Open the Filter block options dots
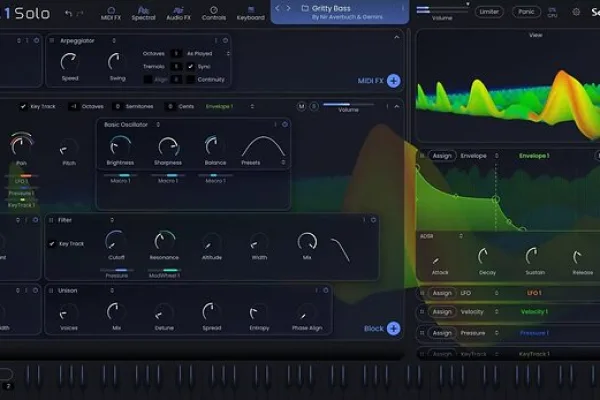The image size is (600, 400). (x=364, y=220)
